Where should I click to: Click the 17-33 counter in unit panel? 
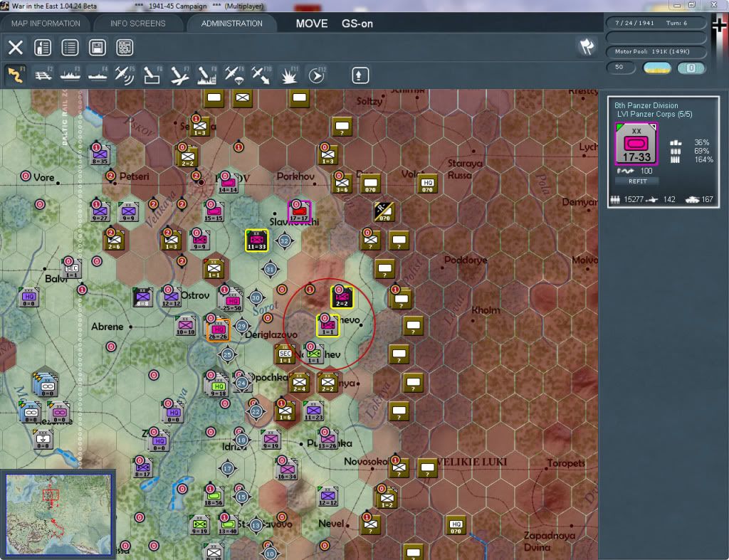pos(636,144)
